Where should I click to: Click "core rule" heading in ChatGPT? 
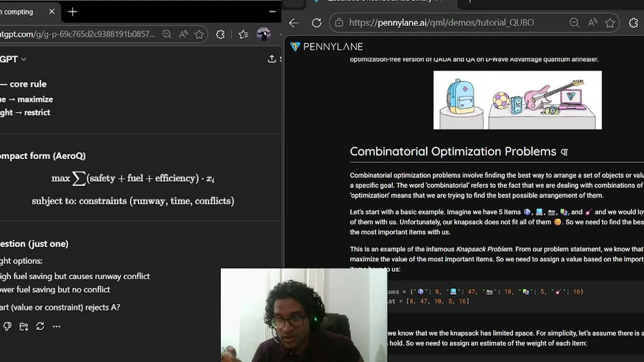28,84
